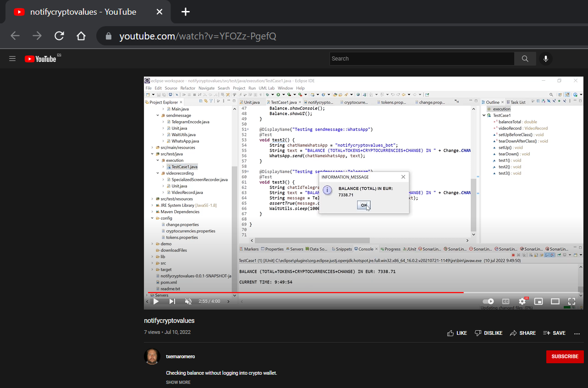Switch the player to theater mode
Viewport: 588px width, 388px height.
[x=555, y=301]
